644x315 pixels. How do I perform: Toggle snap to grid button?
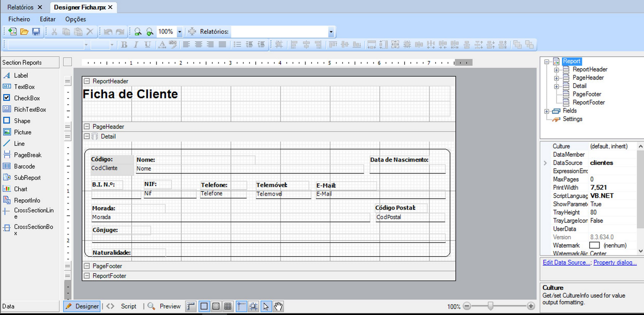click(253, 306)
